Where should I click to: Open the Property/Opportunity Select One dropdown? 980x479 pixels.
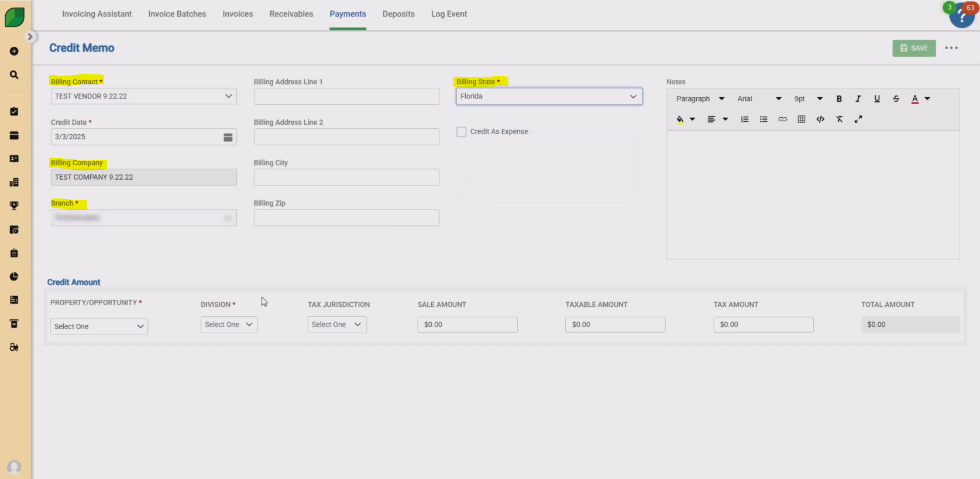tap(99, 326)
